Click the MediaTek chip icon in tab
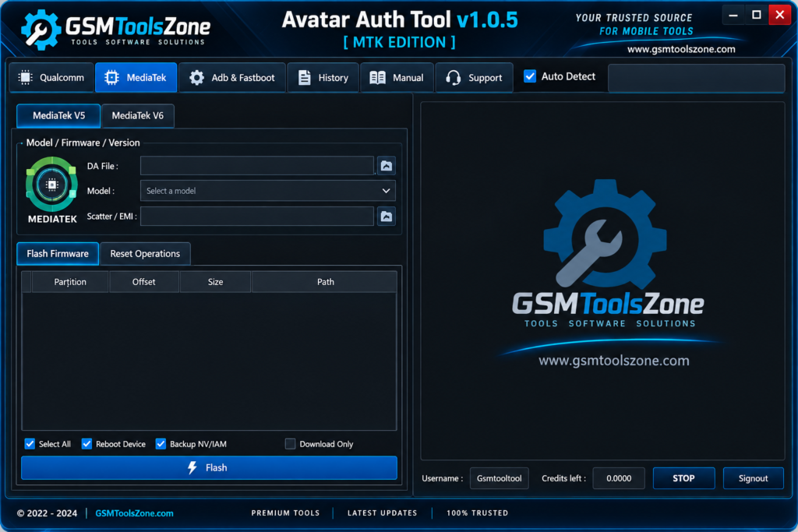The width and height of the screenshot is (798, 532). coord(111,77)
